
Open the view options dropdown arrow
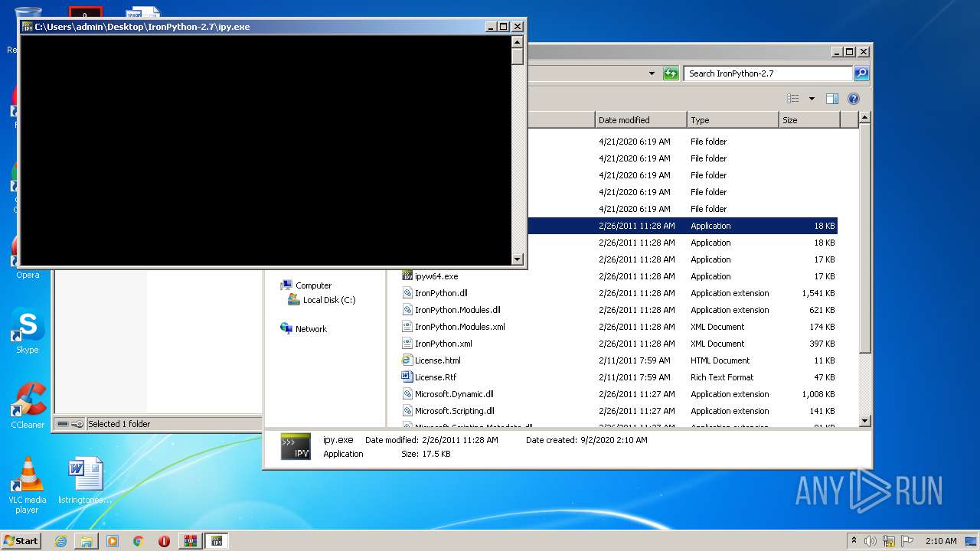tap(812, 99)
